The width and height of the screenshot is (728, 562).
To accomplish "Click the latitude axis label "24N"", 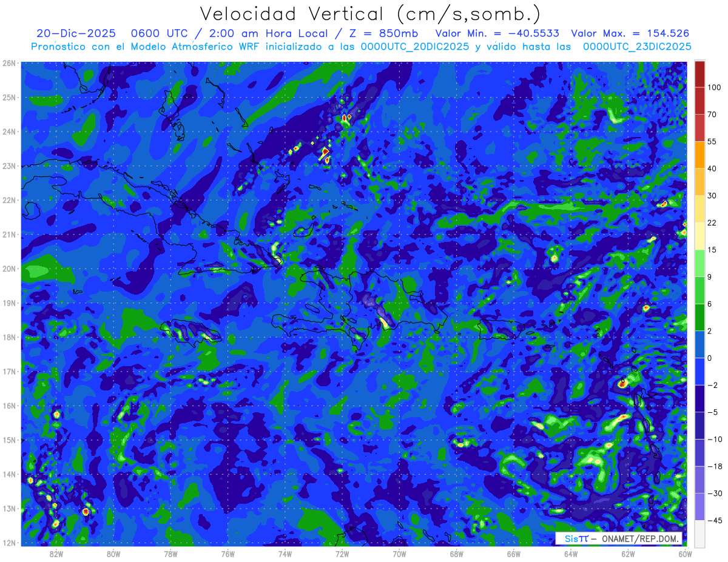I will (x=8, y=132).
